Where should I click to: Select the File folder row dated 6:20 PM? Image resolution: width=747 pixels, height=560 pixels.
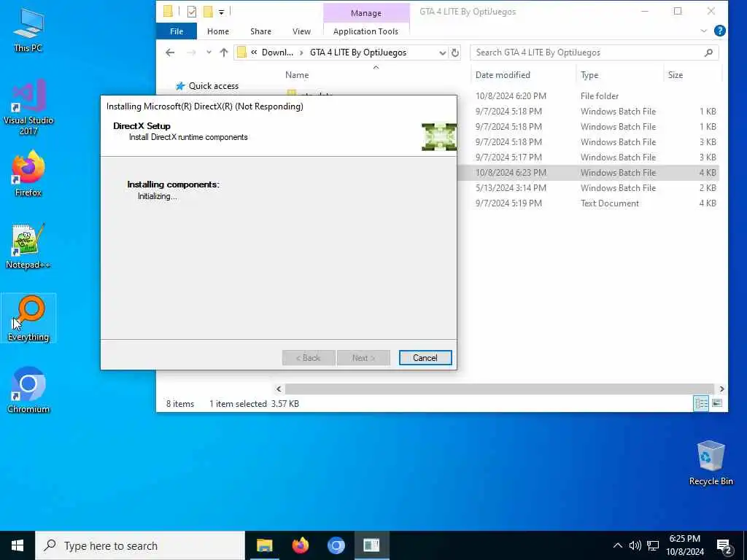pos(589,96)
